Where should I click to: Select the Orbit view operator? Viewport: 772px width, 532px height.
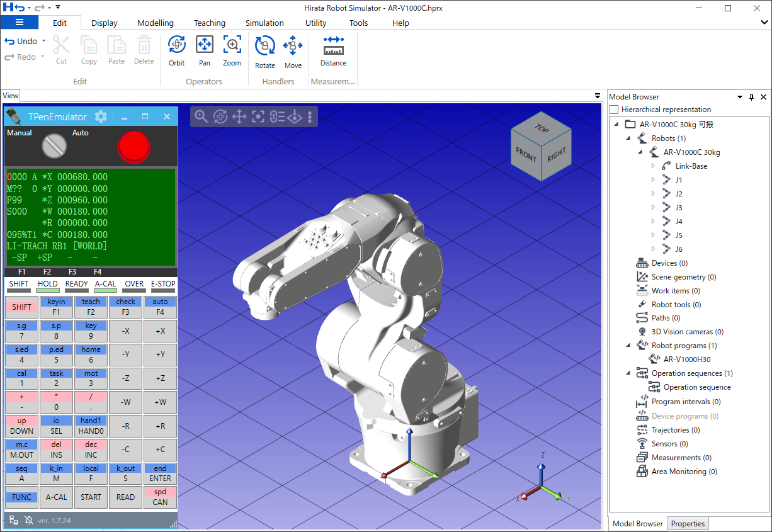[x=177, y=51]
